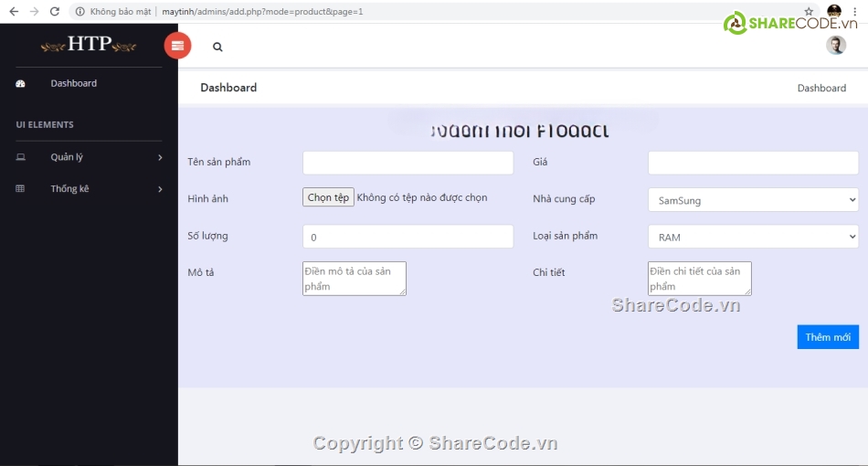Viewport: 868px width, 466px height.
Task: Click the table icon beside Thống kê
Action: click(20, 189)
